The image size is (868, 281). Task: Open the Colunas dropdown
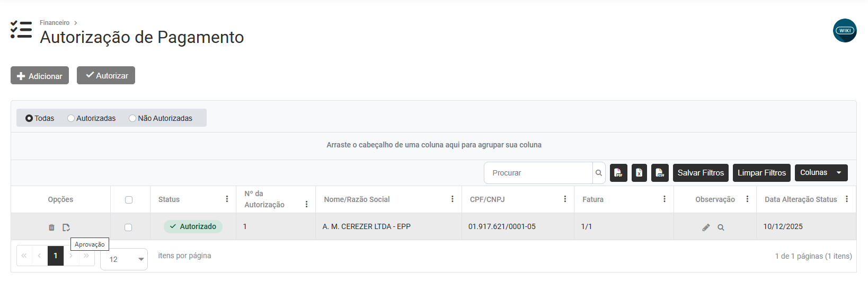[821, 173]
